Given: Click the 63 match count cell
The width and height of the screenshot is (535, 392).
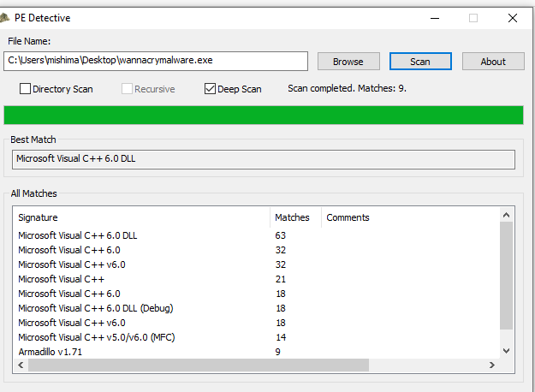Looking at the screenshot, I should click(281, 235).
